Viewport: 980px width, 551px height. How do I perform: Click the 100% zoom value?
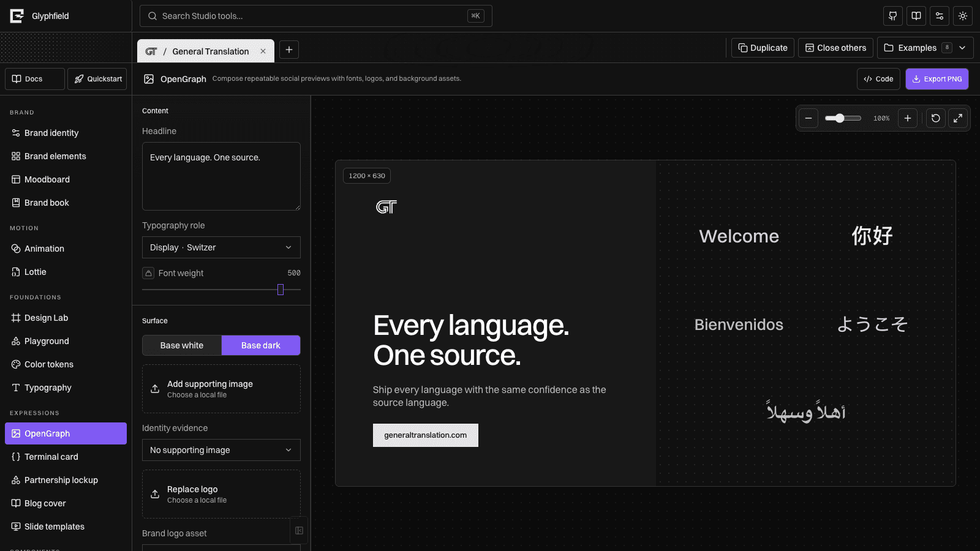(881, 119)
